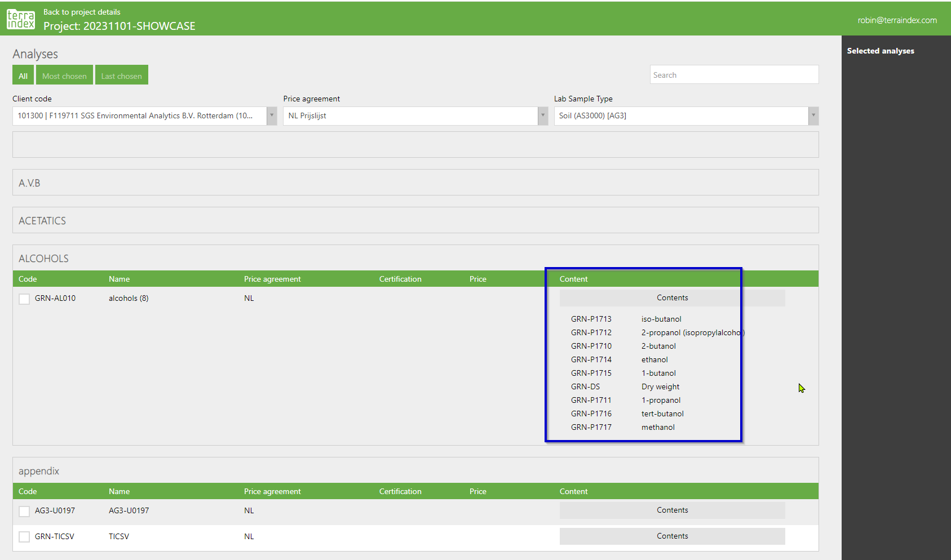This screenshot has width=951, height=560.
Task: Expand the ACETATICS analysis group
Action: 42,221
